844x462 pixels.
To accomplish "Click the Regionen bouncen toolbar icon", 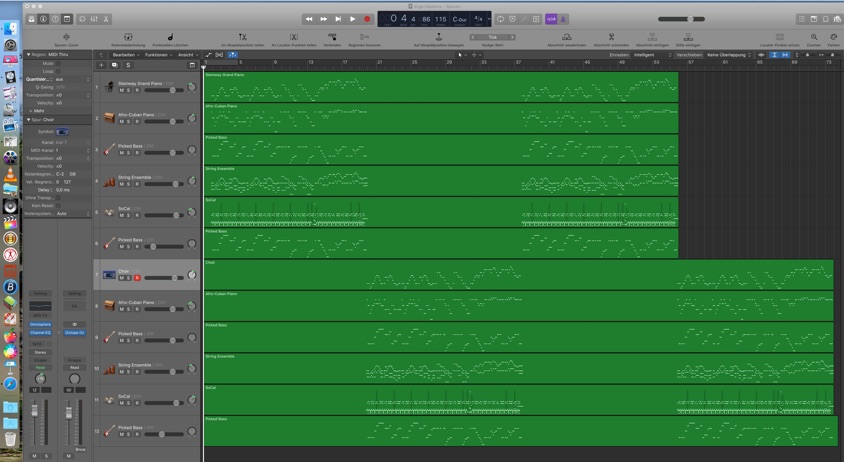I will click(364, 37).
